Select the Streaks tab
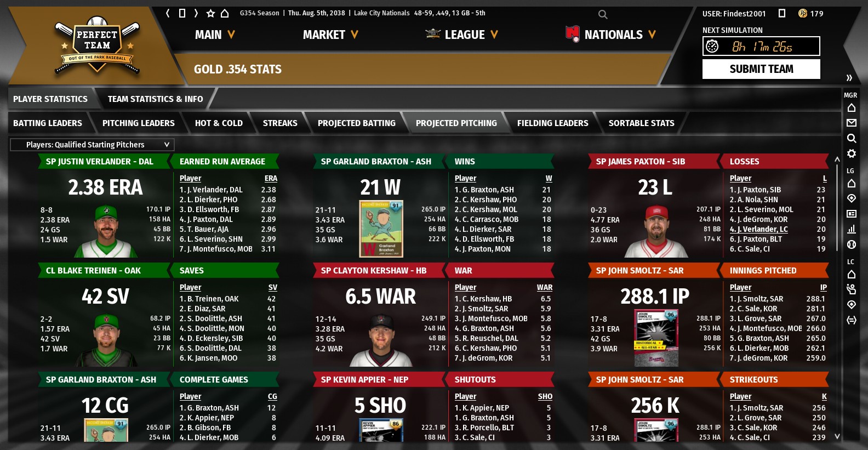This screenshot has width=868, height=450. (x=280, y=123)
